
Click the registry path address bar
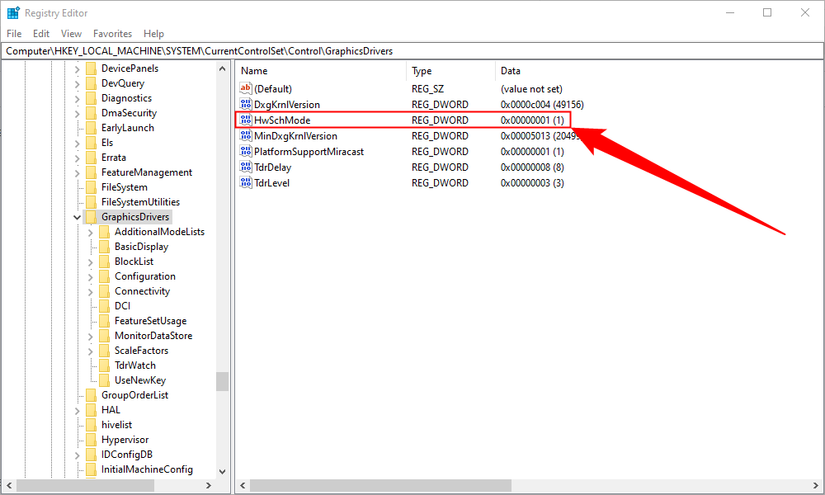click(x=412, y=51)
